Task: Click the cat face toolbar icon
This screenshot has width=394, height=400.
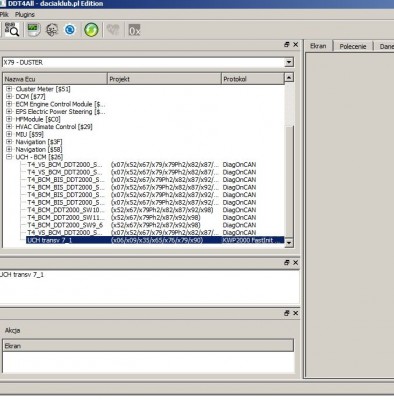Action: 52,30
